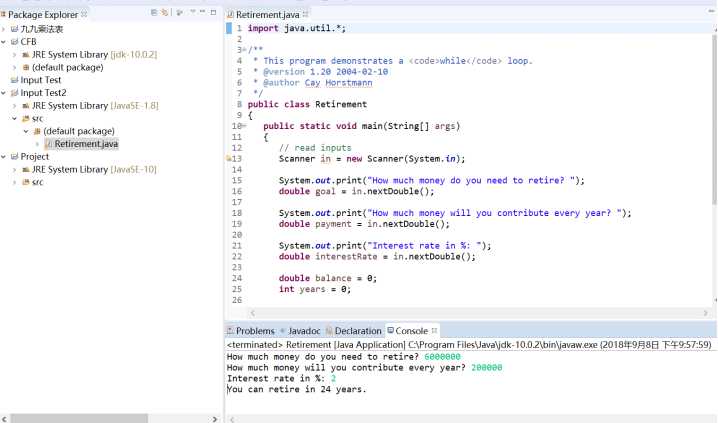Click the 'Cay Horstmann' author link text

point(338,82)
